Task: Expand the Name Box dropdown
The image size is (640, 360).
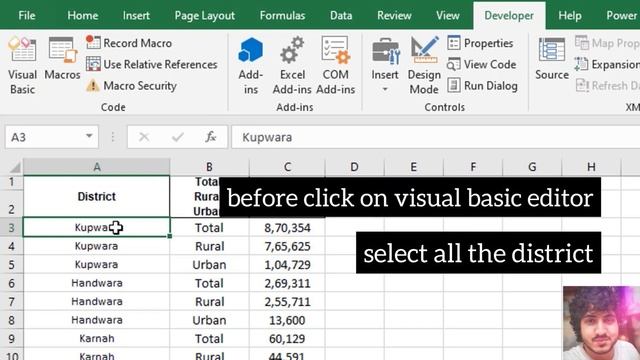Action: pyautogui.click(x=89, y=136)
